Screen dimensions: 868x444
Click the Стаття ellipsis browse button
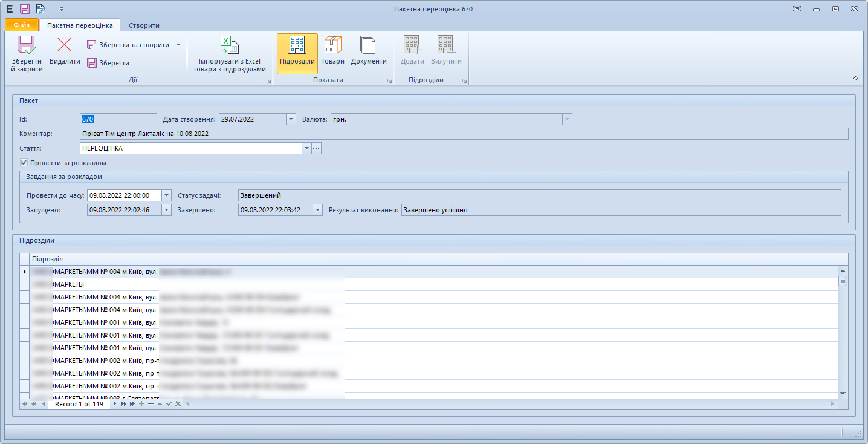pos(316,148)
